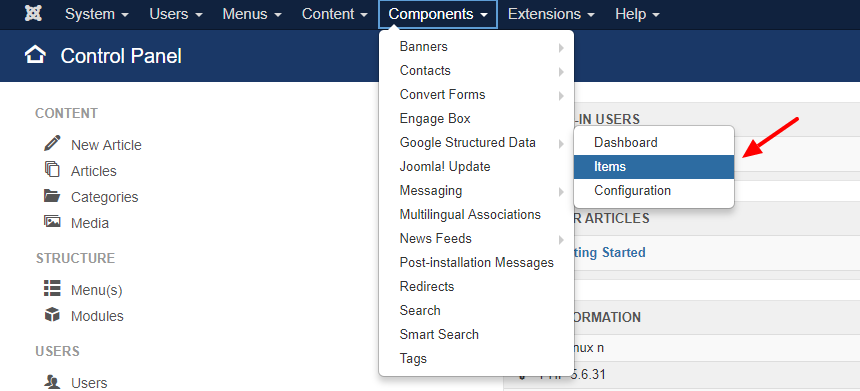The width and height of the screenshot is (860, 391).
Task: Click the cube icon beside Modules
Action: coord(52,315)
